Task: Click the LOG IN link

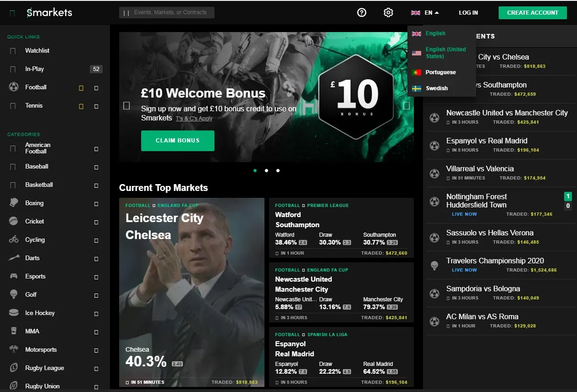Action: pos(468,13)
